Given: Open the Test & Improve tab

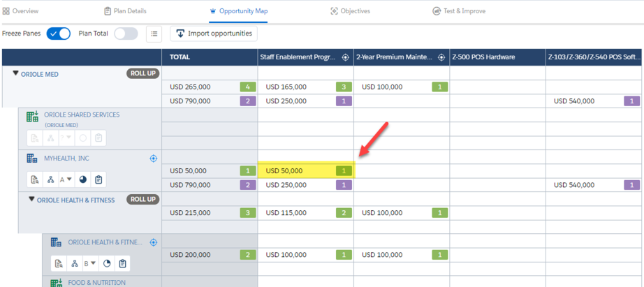Looking at the screenshot, I should [x=459, y=11].
